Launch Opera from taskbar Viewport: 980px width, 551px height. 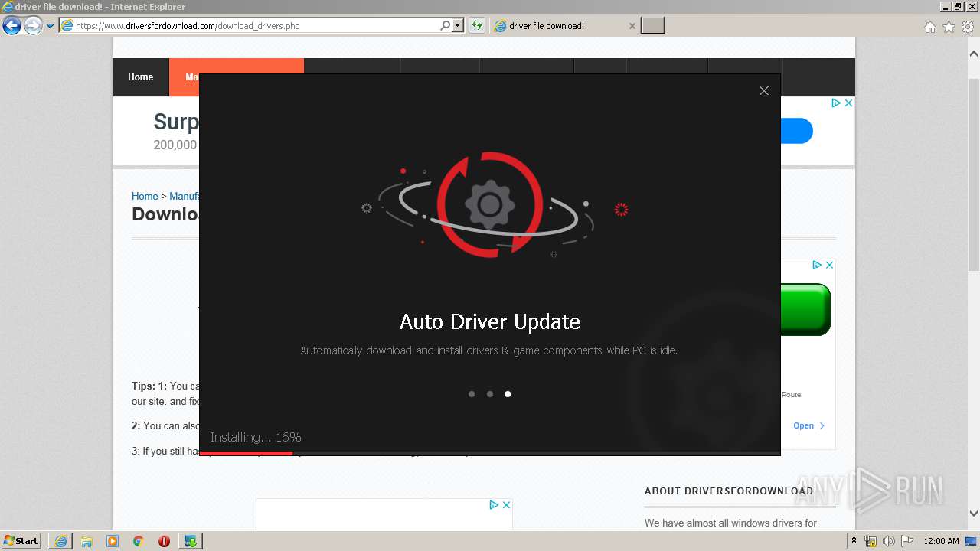point(164,541)
